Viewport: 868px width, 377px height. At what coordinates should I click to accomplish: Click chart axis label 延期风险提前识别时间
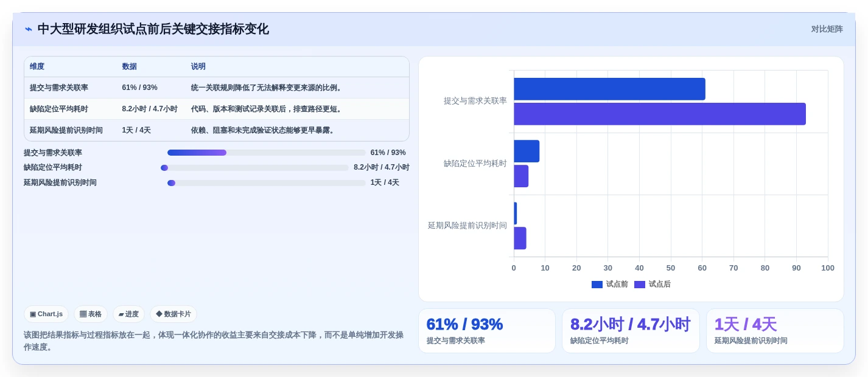(467, 226)
